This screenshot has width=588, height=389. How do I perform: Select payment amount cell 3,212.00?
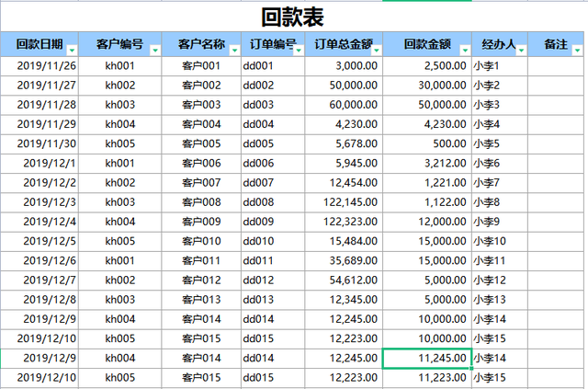click(x=427, y=164)
